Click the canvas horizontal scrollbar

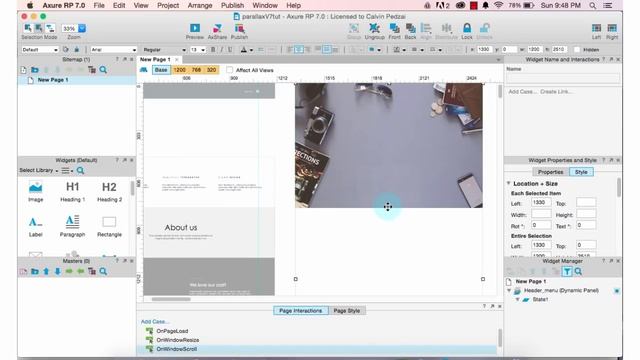[x=171, y=299]
